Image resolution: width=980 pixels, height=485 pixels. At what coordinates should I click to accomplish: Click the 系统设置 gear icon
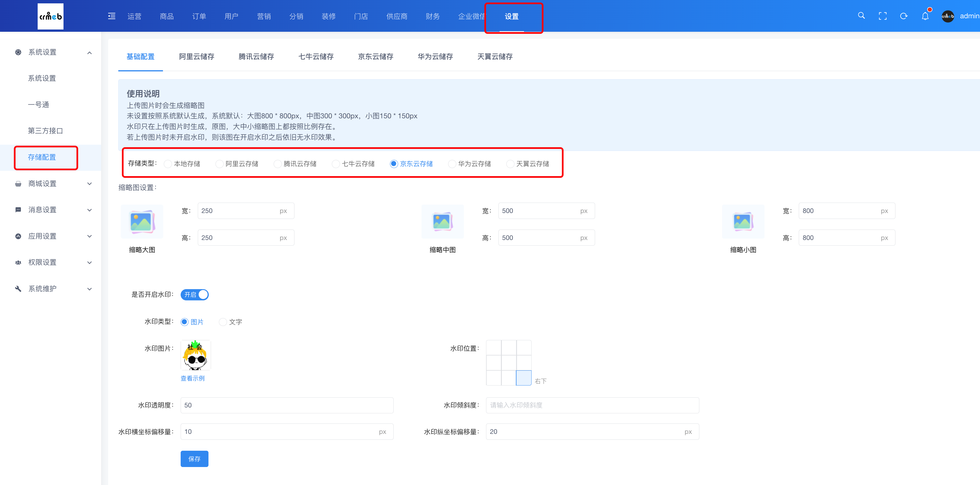(18, 52)
